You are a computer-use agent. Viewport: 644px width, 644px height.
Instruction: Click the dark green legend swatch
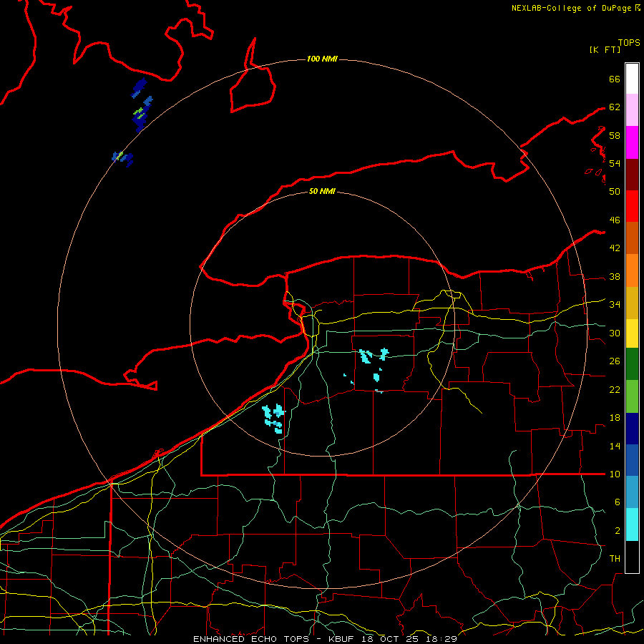(x=632, y=364)
